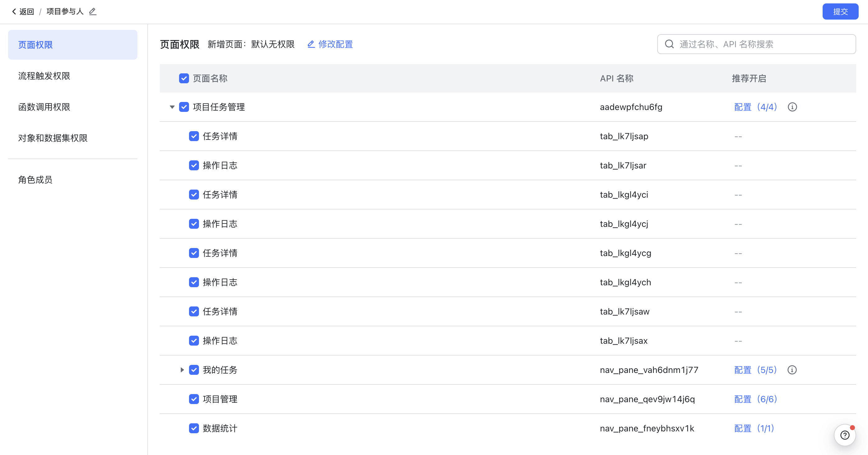Click the 推荐开启 column header

click(x=749, y=78)
